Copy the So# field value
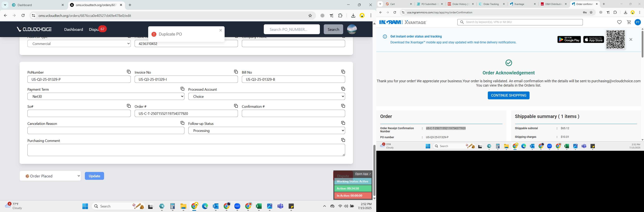 pyautogui.click(x=129, y=106)
